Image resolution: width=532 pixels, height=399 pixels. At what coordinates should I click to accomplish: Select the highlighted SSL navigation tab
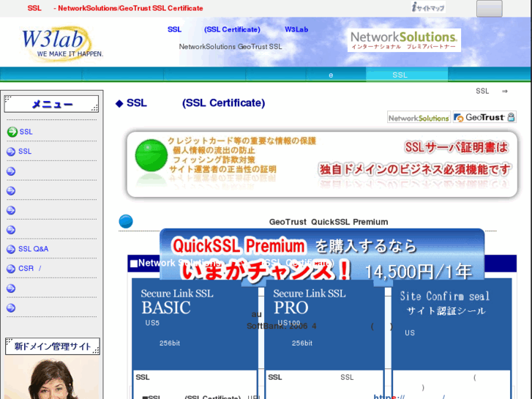click(407, 75)
